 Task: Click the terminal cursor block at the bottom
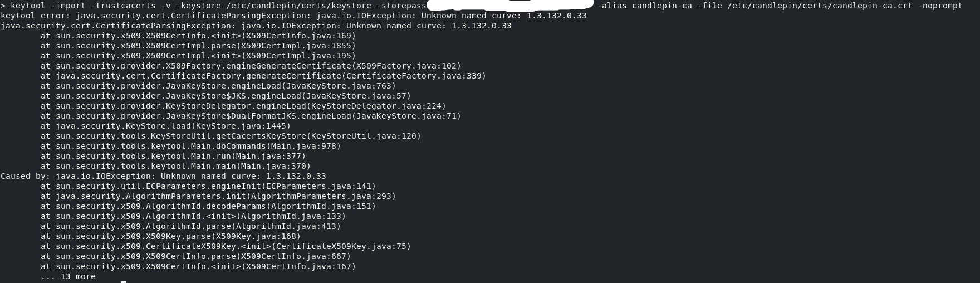pos(123,281)
